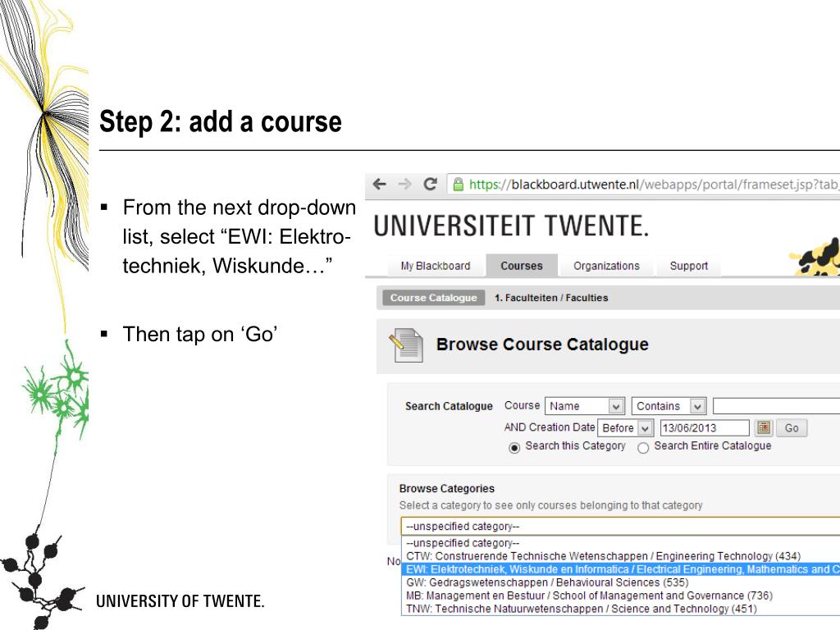Switch to the Organizations tab

[x=606, y=266]
